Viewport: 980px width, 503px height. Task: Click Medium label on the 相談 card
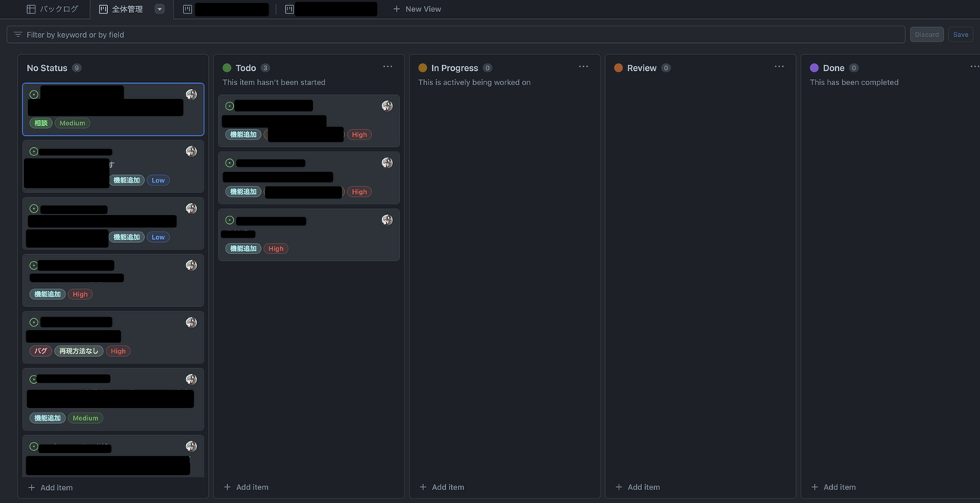pos(72,123)
